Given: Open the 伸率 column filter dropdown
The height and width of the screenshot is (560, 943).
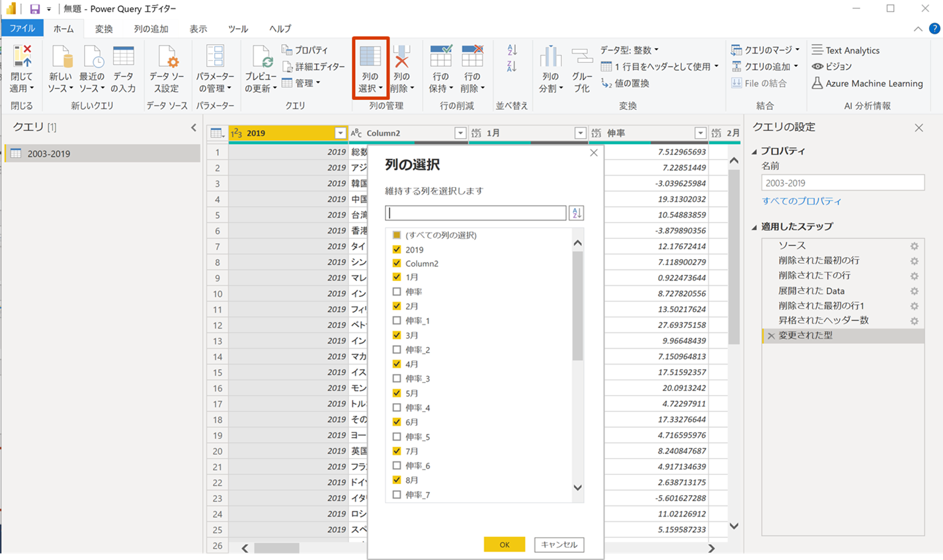Looking at the screenshot, I should point(700,133).
